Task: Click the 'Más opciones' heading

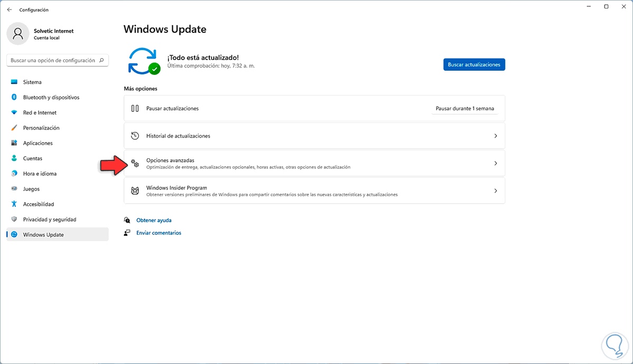Action: 140,89
